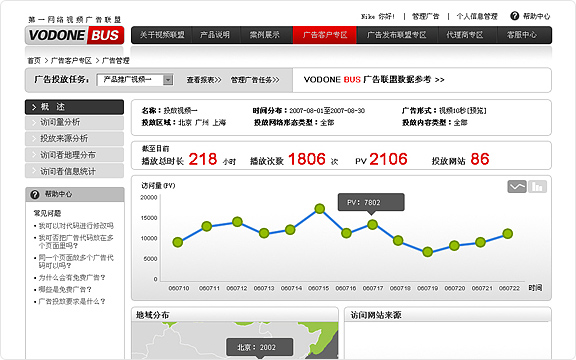Open the 产品说明 nav tab
576x360 pixels.
(x=215, y=35)
